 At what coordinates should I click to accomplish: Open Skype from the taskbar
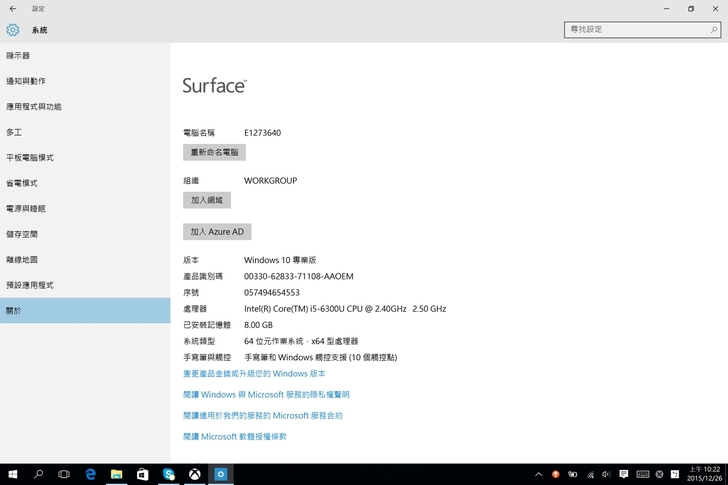(x=169, y=474)
